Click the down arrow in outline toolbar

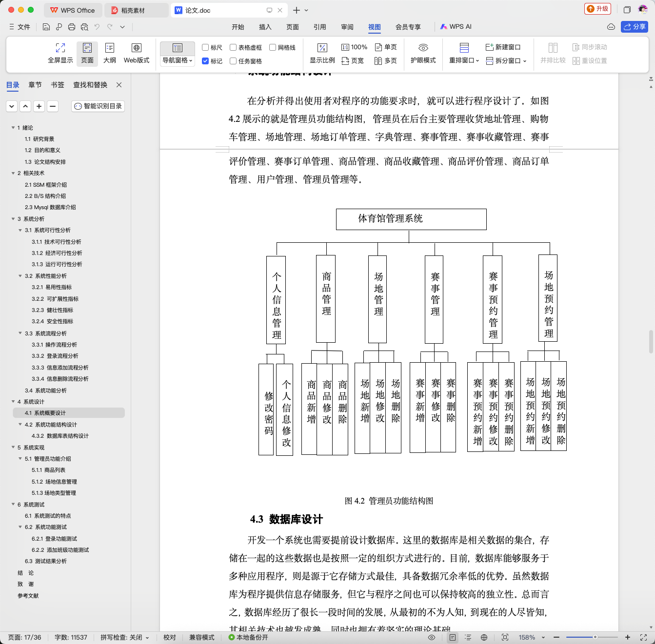12,106
